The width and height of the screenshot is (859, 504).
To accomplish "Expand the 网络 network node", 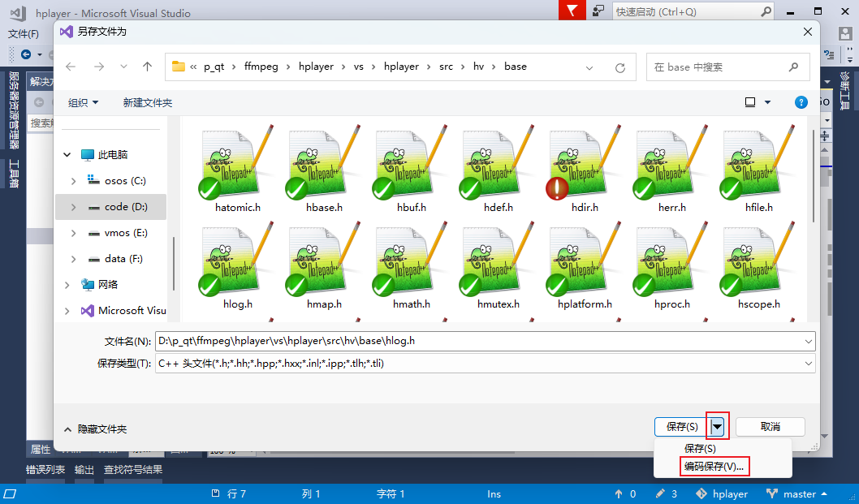I will tap(67, 285).
